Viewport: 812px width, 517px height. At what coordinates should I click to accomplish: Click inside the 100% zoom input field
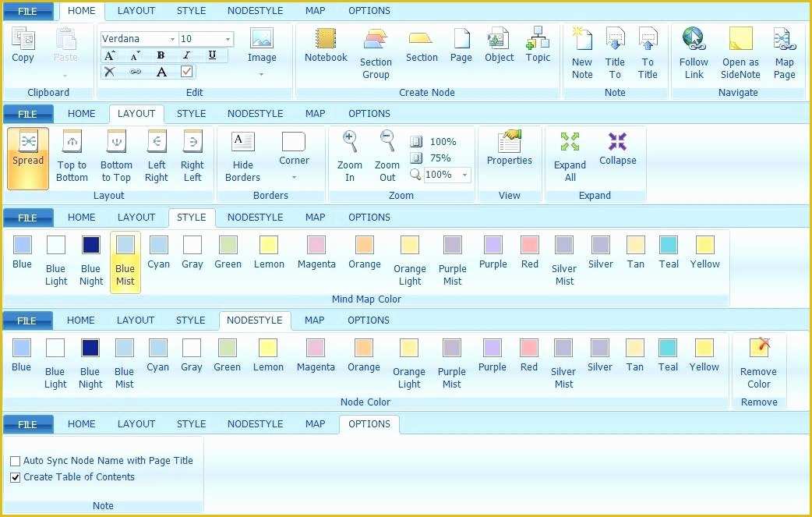[441, 175]
